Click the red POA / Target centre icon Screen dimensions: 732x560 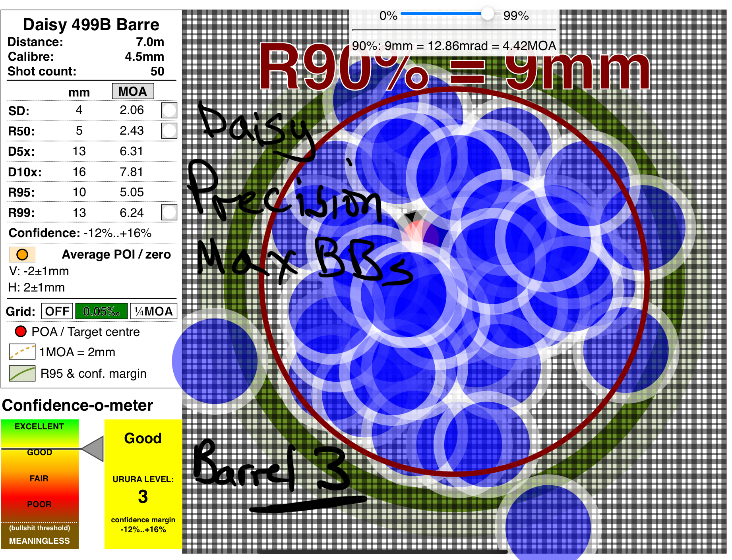(21, 331)
